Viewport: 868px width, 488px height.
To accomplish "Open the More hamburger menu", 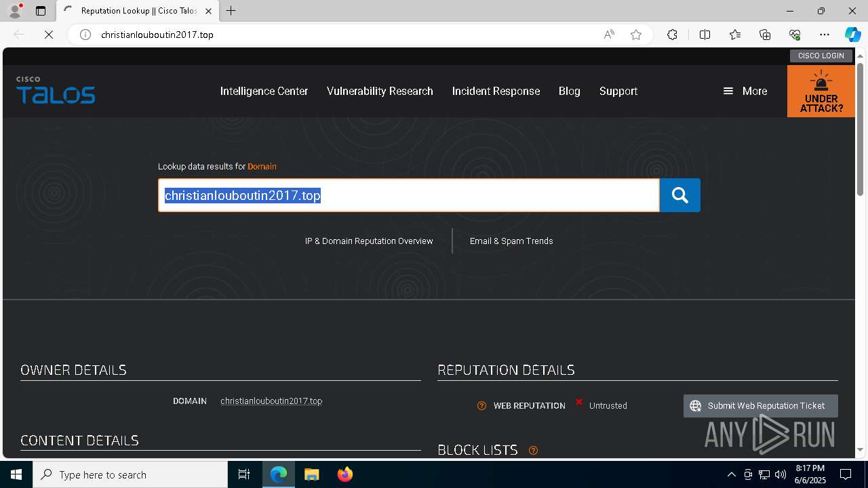I will tap(745, 91).
